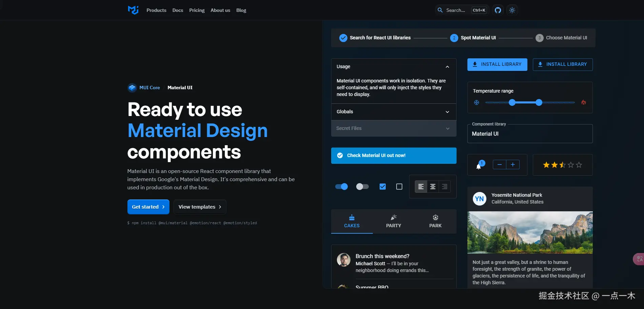Click the npm install command text

pyautogui.click(x=192, y=223)
